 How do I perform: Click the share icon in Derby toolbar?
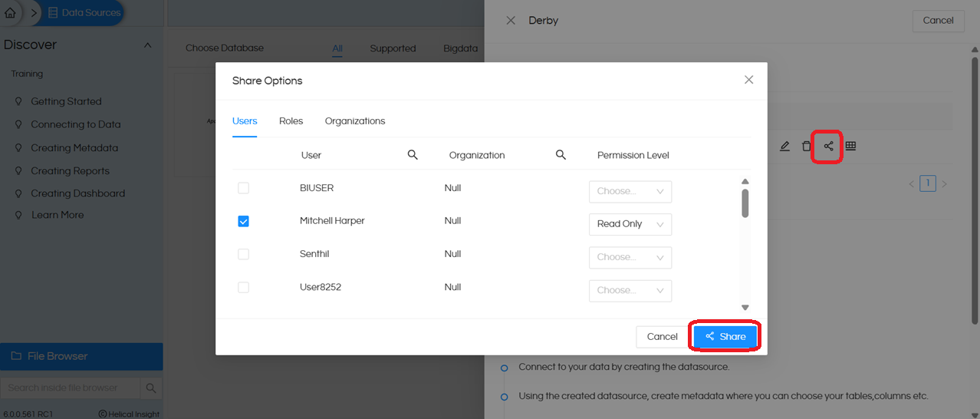click(828, 146)
